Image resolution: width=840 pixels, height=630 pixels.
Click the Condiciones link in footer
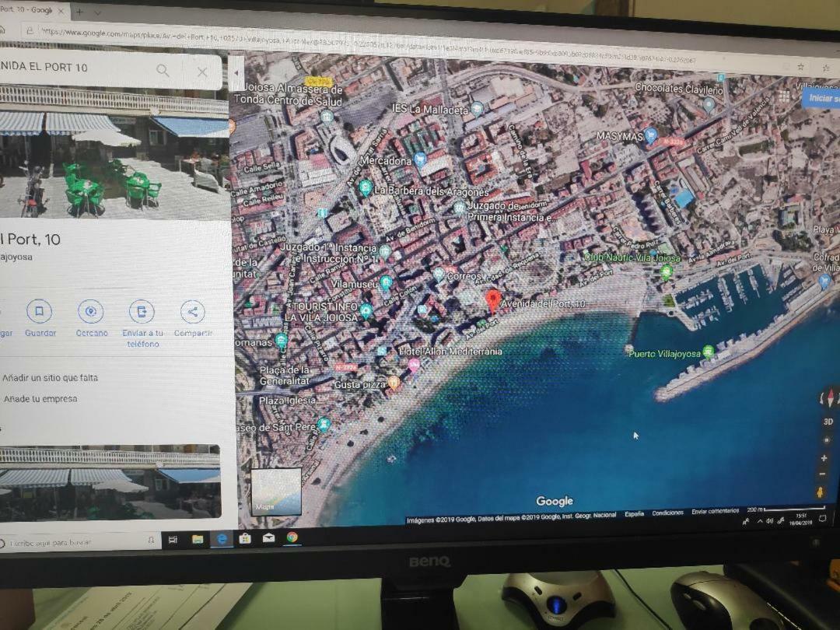[x=667, y=513]
